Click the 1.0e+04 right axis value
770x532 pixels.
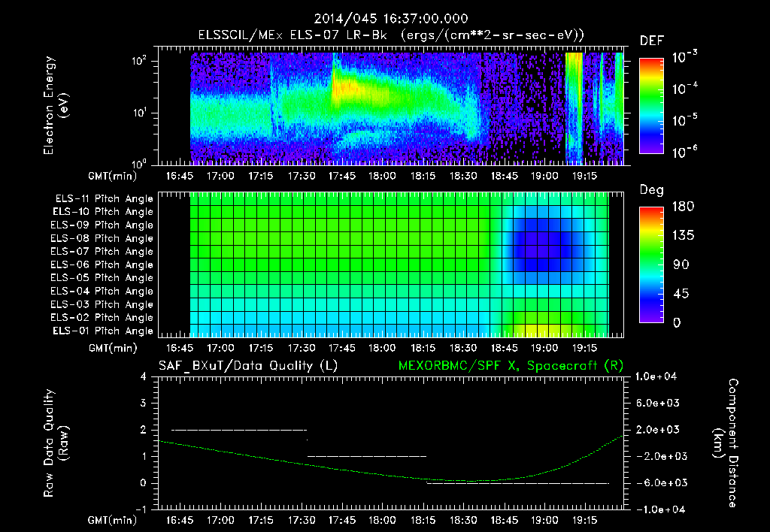coord(656,377)
